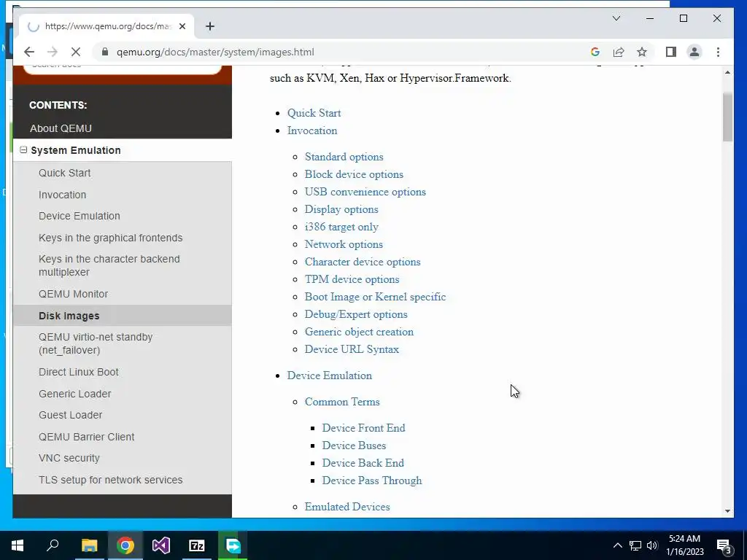Open the Common Terms link

[343, 402]
